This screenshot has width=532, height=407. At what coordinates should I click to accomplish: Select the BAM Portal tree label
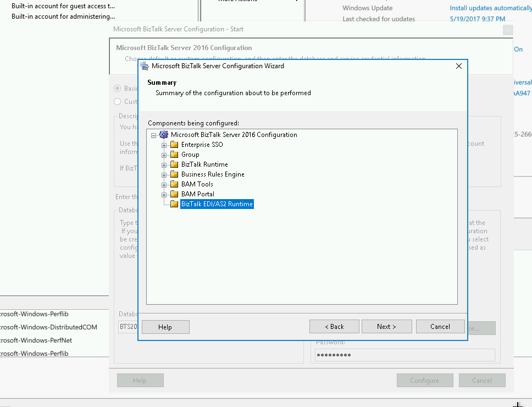tap(197, 194)
